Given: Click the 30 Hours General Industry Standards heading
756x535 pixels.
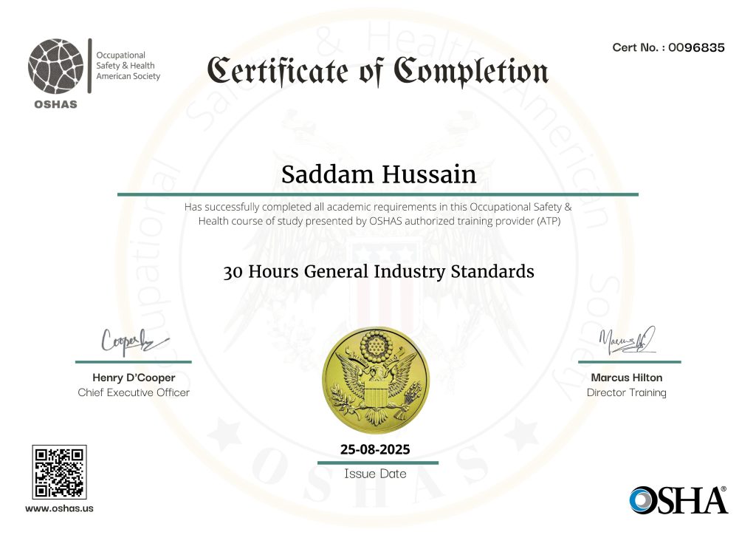Looking at the screenshot, I should click(378, 271).
